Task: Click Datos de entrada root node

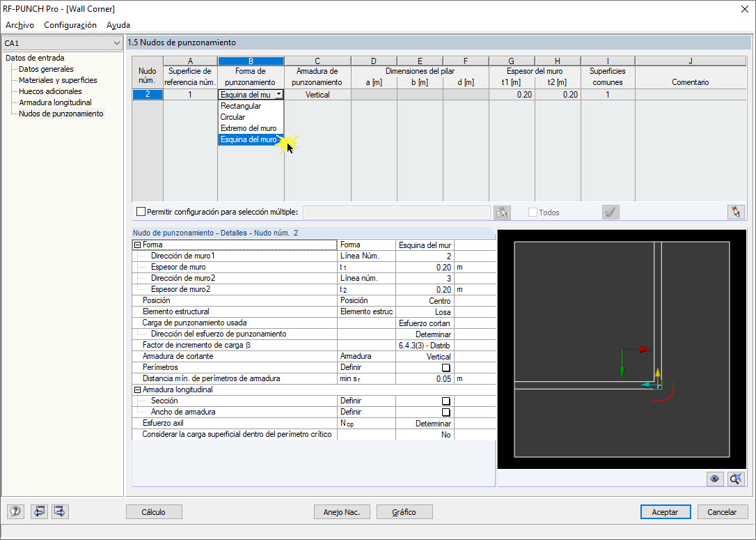Action: 35,58
